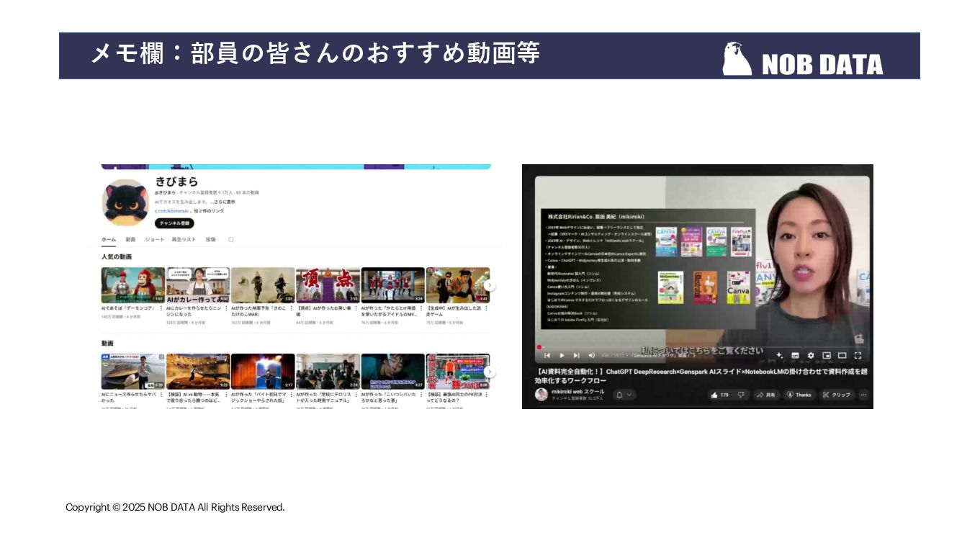Toggle subtitles in the video player
The width and height of the screenshot is (980, 551).
pyautogui.click(x=795, y=355)
